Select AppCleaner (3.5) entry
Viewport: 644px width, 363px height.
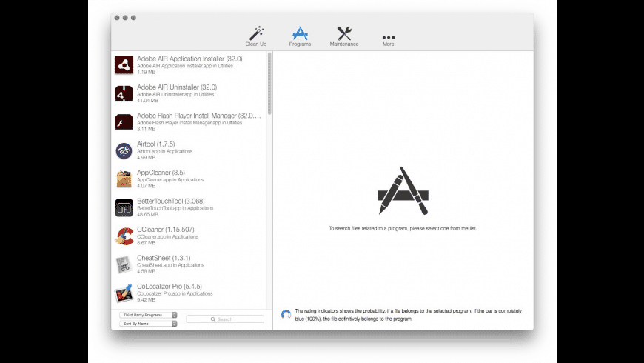pyautogui.click(x=189, y=179)
